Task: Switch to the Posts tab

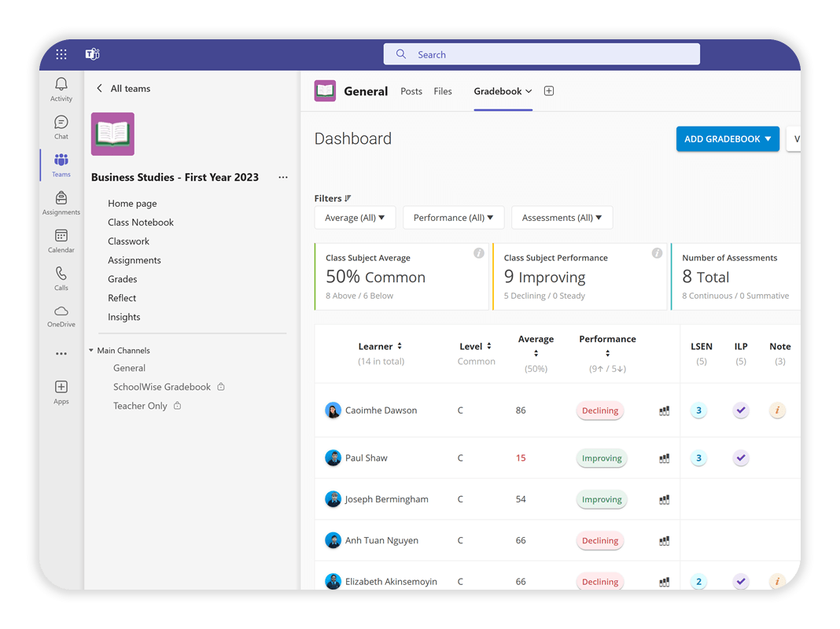Action: click(x=411, y=91)
